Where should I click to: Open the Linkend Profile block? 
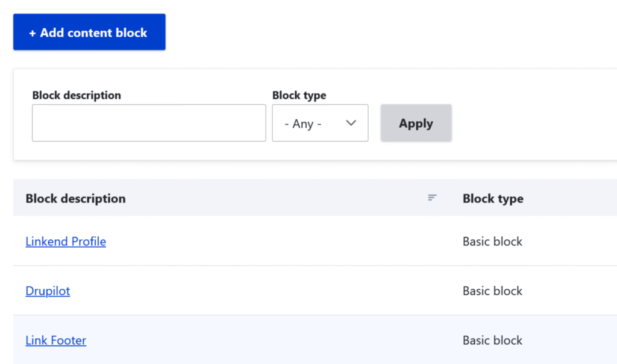tap(66, 241)
